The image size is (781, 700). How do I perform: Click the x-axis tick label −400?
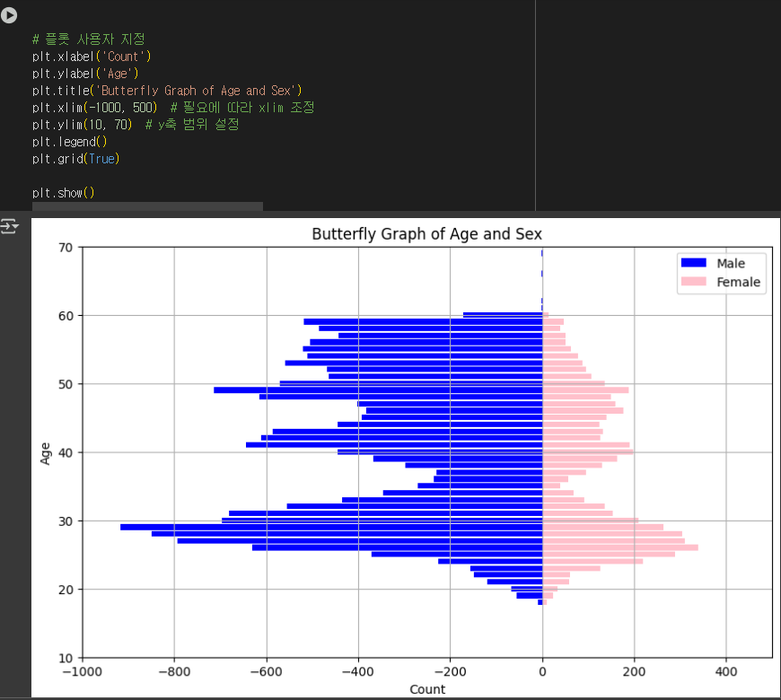tap(357, 672)
